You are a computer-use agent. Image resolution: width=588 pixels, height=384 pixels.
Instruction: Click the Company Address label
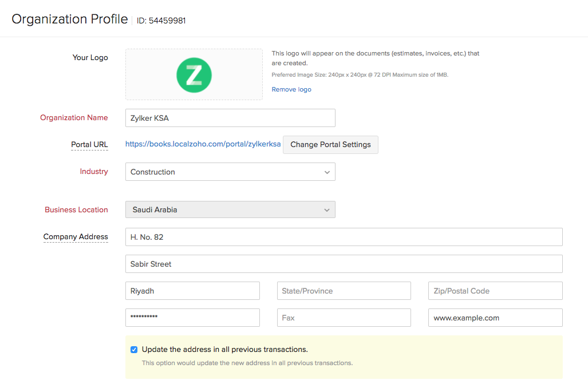[x=76, y=237]
